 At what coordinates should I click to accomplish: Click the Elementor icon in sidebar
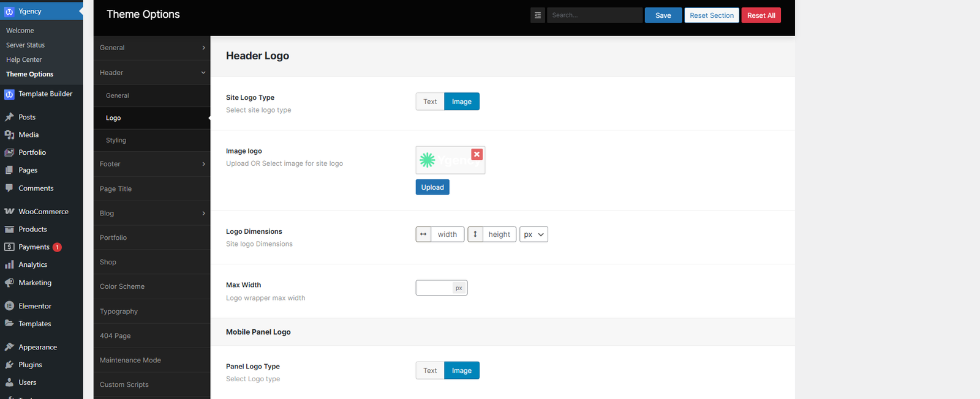pos(9,306)
